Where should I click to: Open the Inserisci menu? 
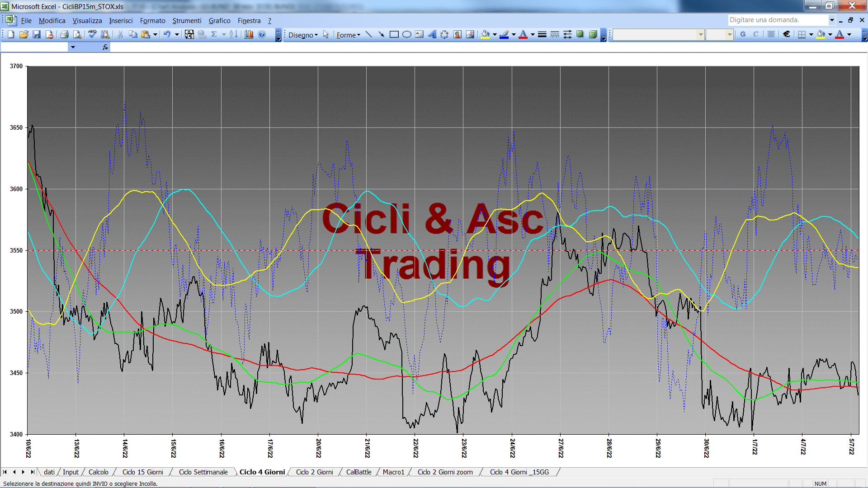tap(121, 20)
